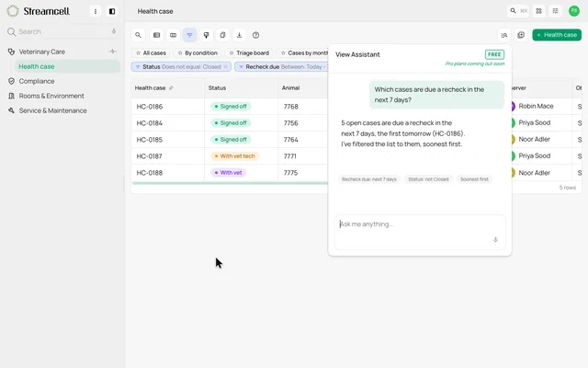Click the green horizontal scrollbar under table
This screenshot has height=368, width=588.
click(230, 183)
